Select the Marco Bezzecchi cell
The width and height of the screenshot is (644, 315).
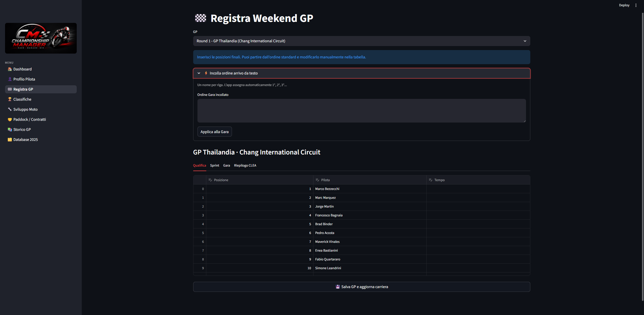(x=370, y=189)
